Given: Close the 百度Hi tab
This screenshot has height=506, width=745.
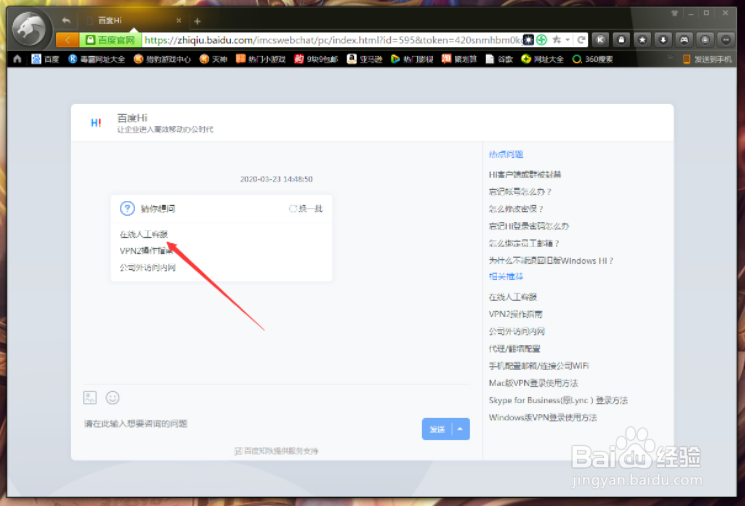Looking at the screenshot, I should pos(179,20).
